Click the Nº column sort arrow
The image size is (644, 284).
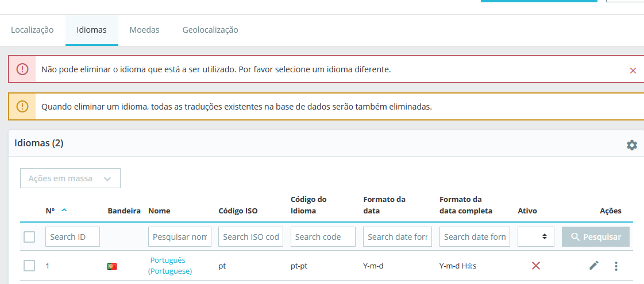pyautogui.click(x=64, y=210)
